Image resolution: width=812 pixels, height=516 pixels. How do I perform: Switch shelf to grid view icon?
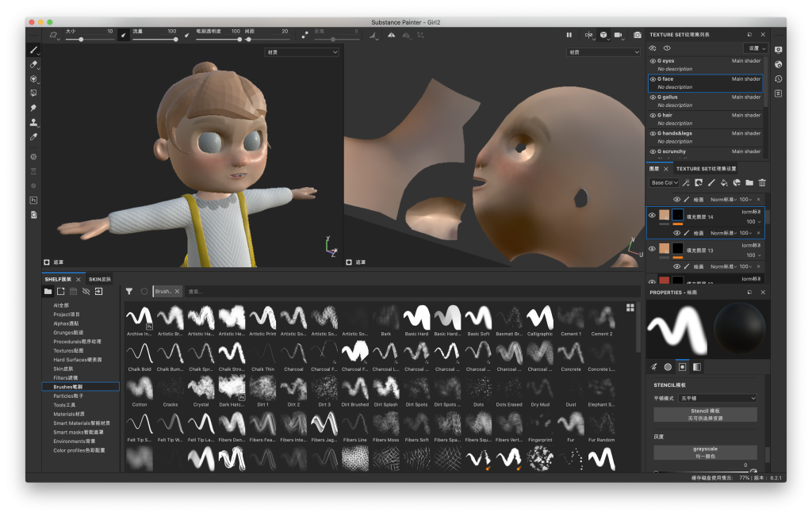(x=630, y=308)
